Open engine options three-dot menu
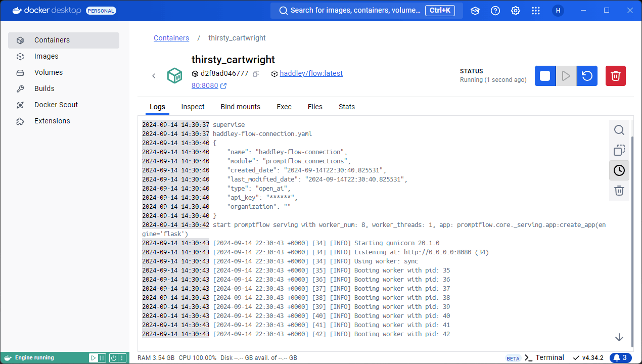 122,358
